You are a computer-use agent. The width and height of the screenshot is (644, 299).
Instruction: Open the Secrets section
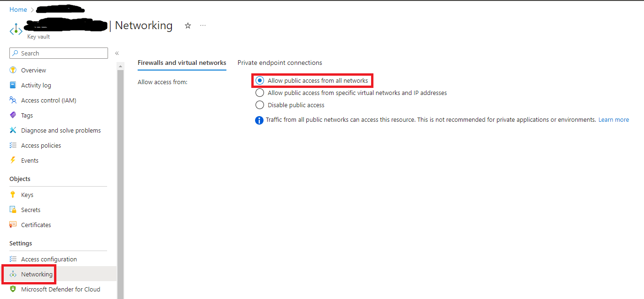[x=31, y=209]
